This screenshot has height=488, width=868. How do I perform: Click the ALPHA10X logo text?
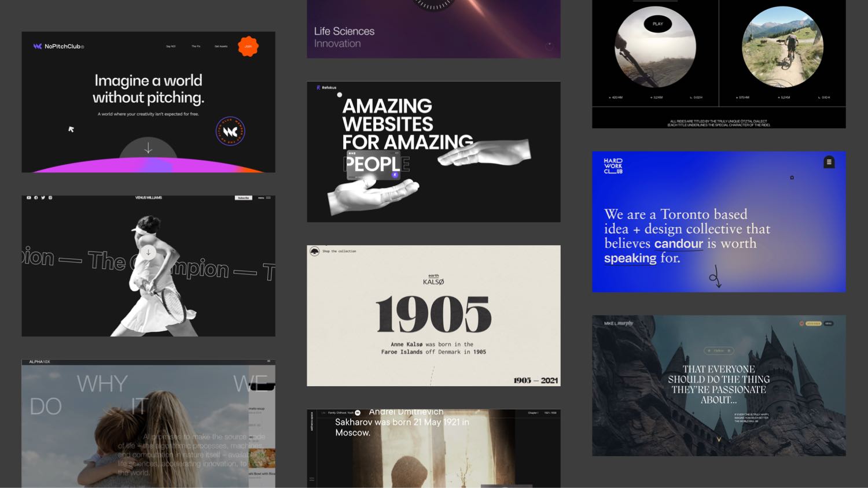40,362
